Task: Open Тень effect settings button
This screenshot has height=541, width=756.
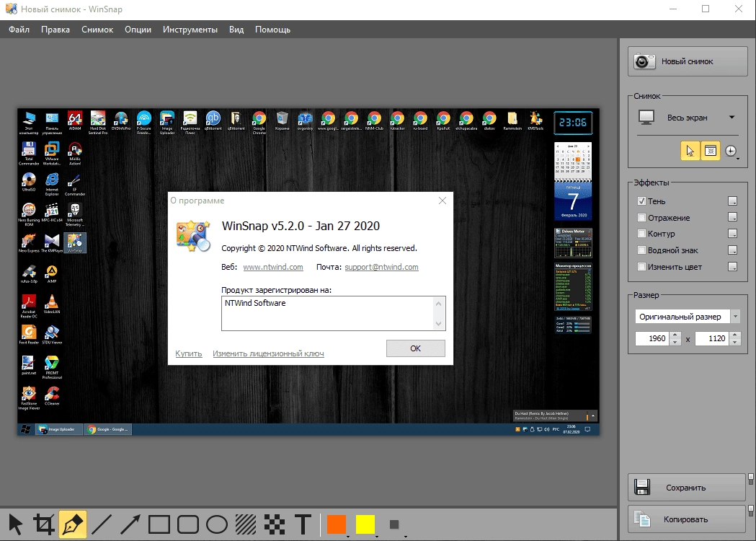Action: click(732, 201)
